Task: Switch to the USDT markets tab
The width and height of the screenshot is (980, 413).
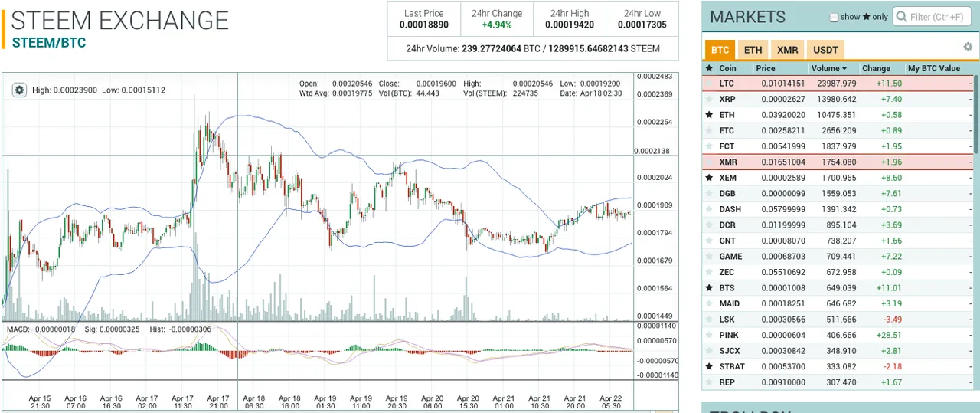Action: pyautogui.click(x=825, y=50)
